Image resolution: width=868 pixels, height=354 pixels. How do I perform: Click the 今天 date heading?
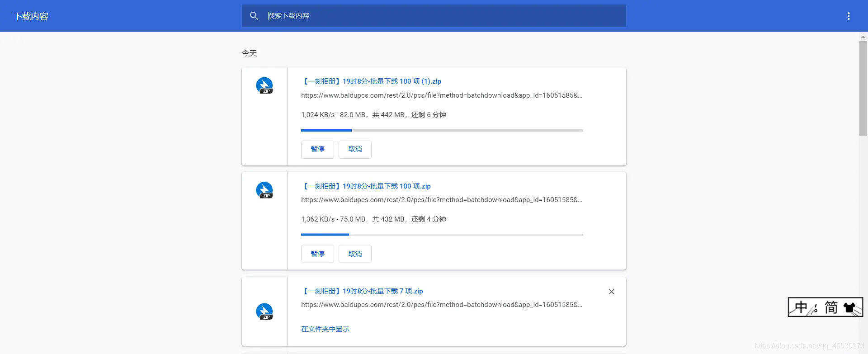[249, 53]
